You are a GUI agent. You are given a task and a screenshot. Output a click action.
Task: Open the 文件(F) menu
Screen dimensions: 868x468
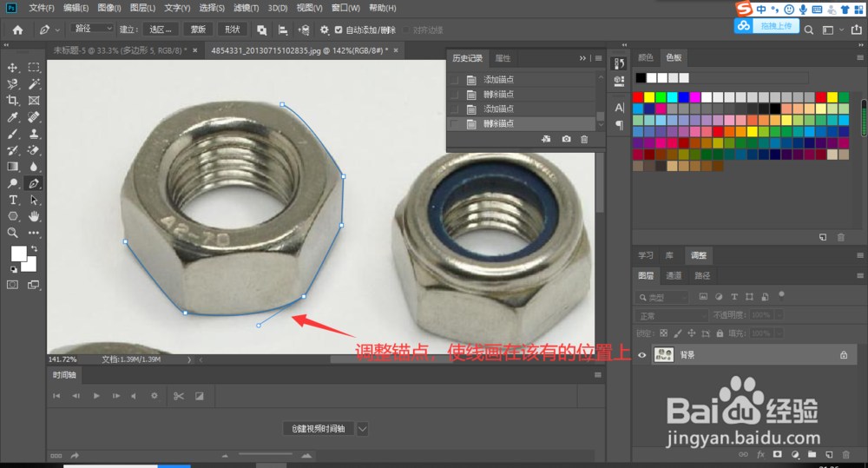click(x=42, y=9)
